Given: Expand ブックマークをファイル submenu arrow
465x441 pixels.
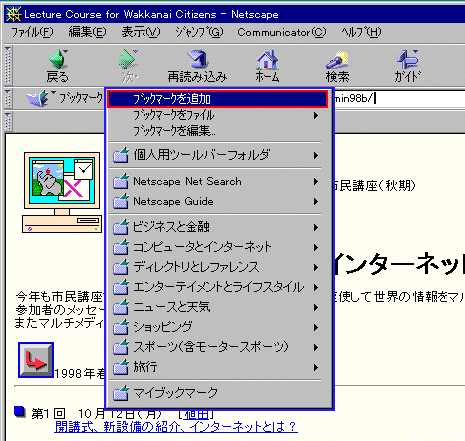Looking at the screenshot, I should point(316,115).
